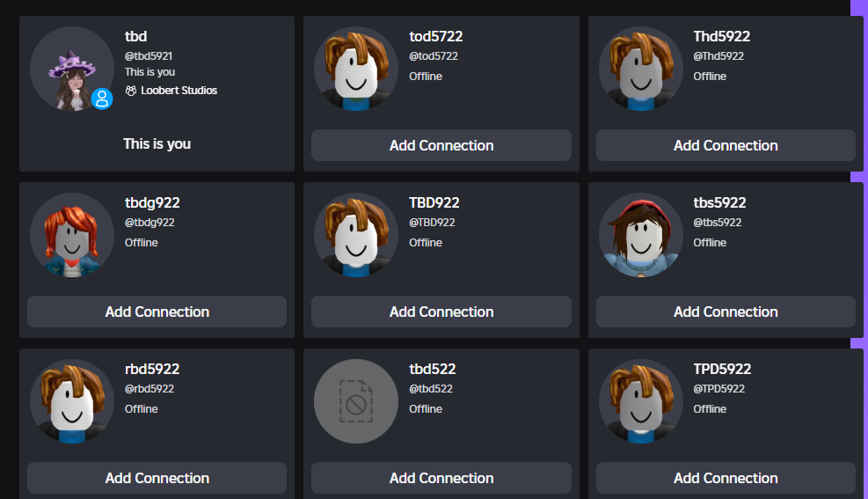
Task: Click Add Connection under TBD922
Action: coord(441,312)
